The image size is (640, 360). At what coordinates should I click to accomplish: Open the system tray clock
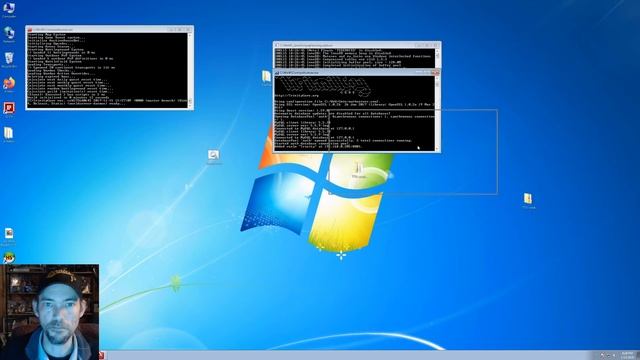[627, 355]
